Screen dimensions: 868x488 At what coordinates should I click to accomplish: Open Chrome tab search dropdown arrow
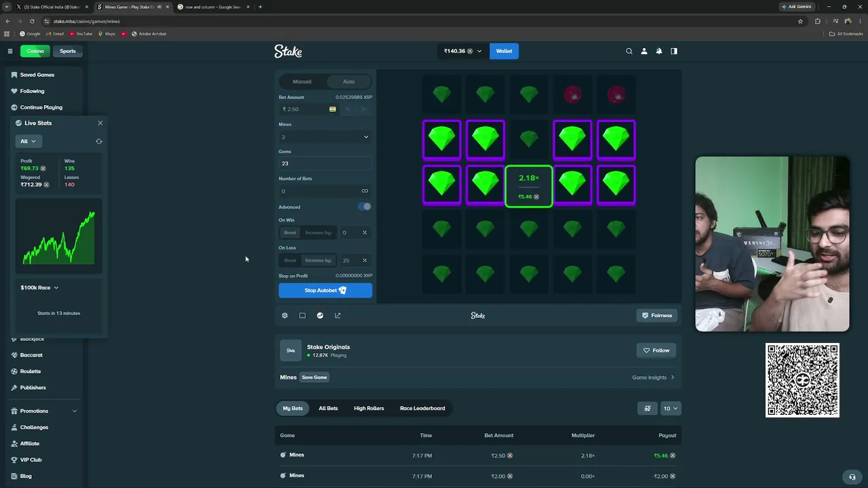pos(7,7)
